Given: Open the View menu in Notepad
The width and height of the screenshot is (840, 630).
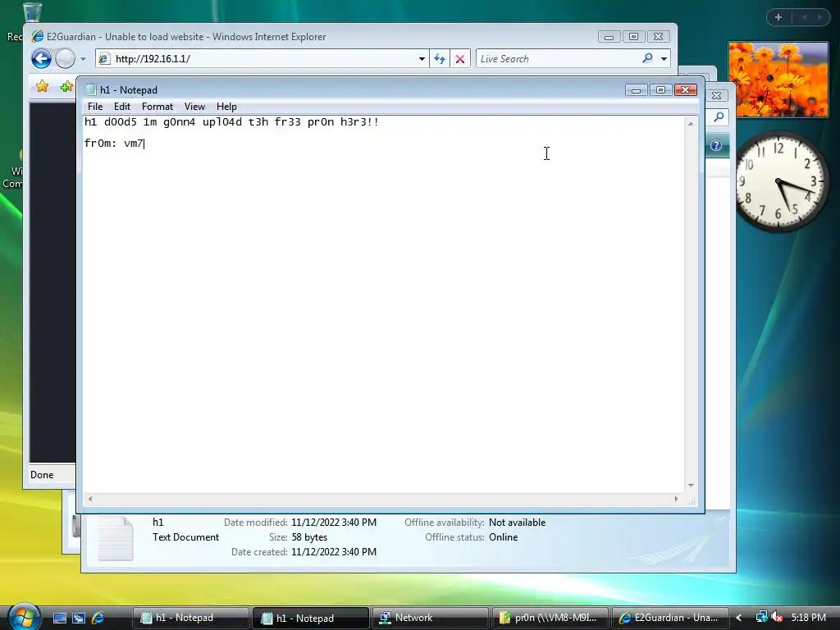Looking at the screenshot, I should tap(194, 107).
